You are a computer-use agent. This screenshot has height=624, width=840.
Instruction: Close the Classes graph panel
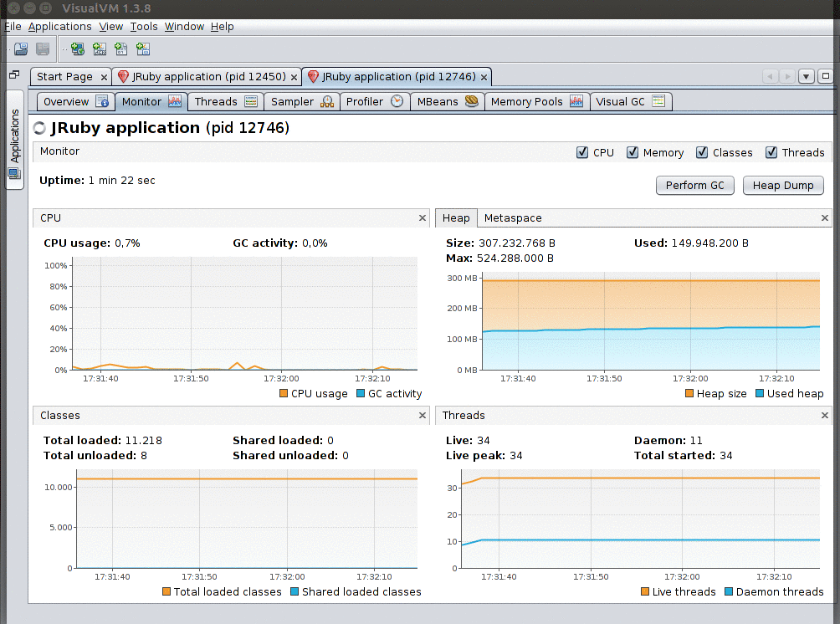click(423, 416)
